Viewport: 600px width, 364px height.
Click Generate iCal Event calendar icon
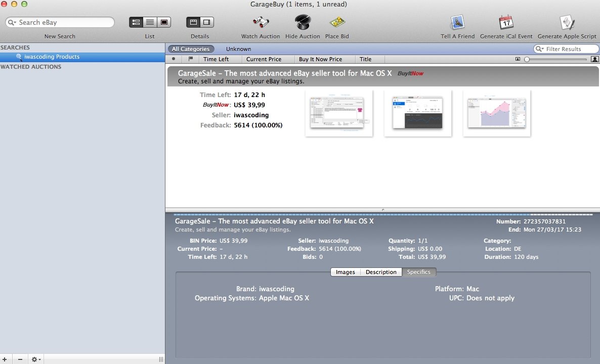506,22
